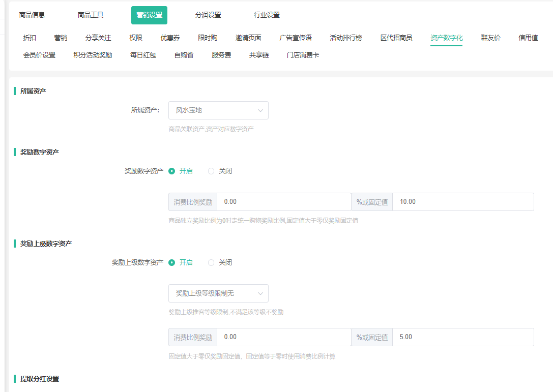Open the 商品工具 top tab
Screen dimensions: 553x392
(91, 15)
